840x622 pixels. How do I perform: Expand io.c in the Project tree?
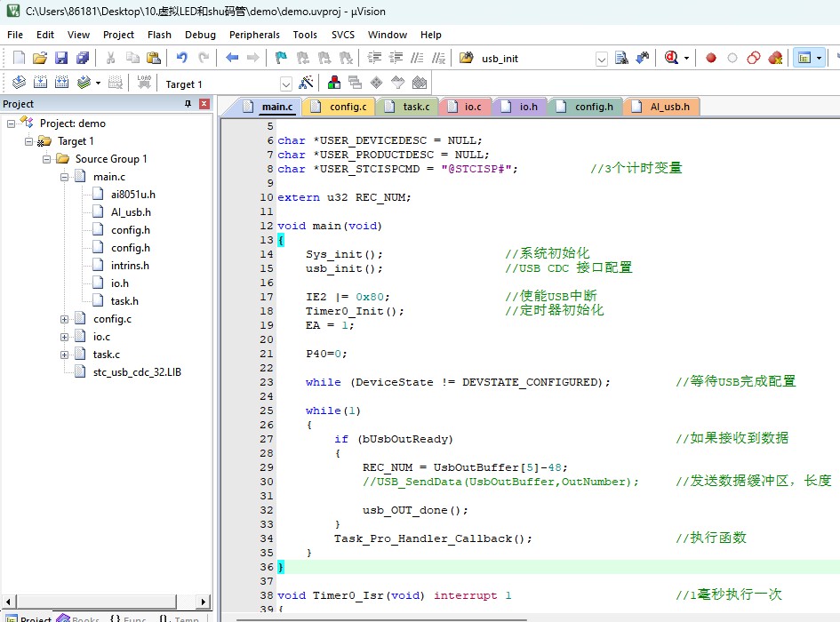point(64,337)
